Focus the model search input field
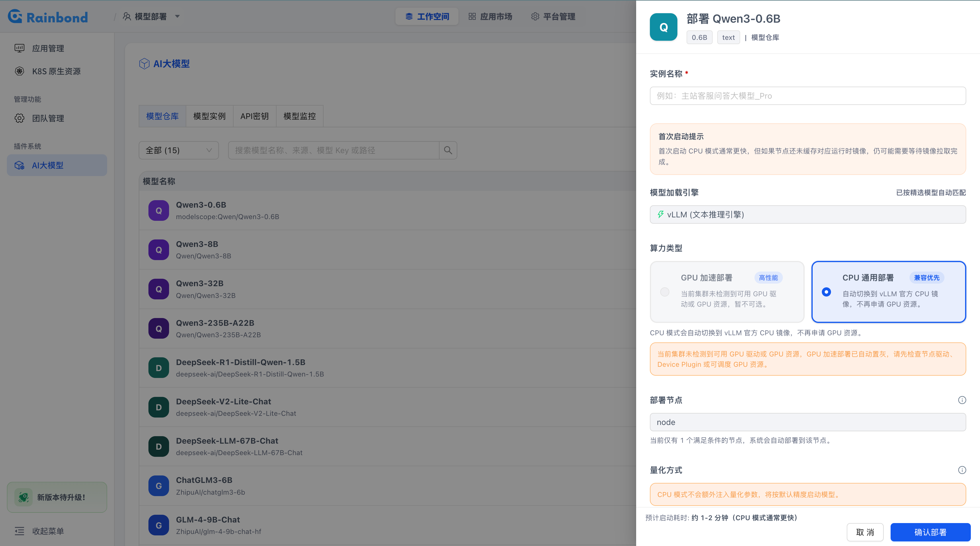The height and width of the screenshot is (546, 980). coord(334,150)
